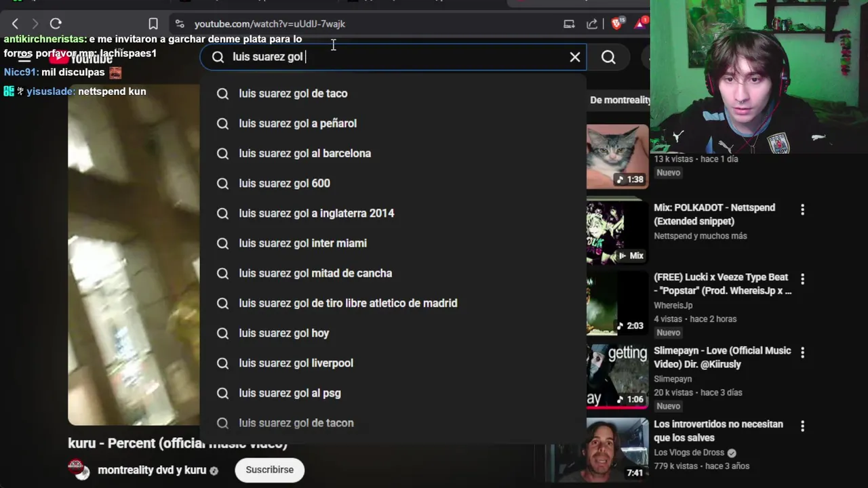The width and height of the screenshot is (868, 488).
Task: Open 'Slimepayn - Love (Official Music Video)' title
Action: [722, 357]
